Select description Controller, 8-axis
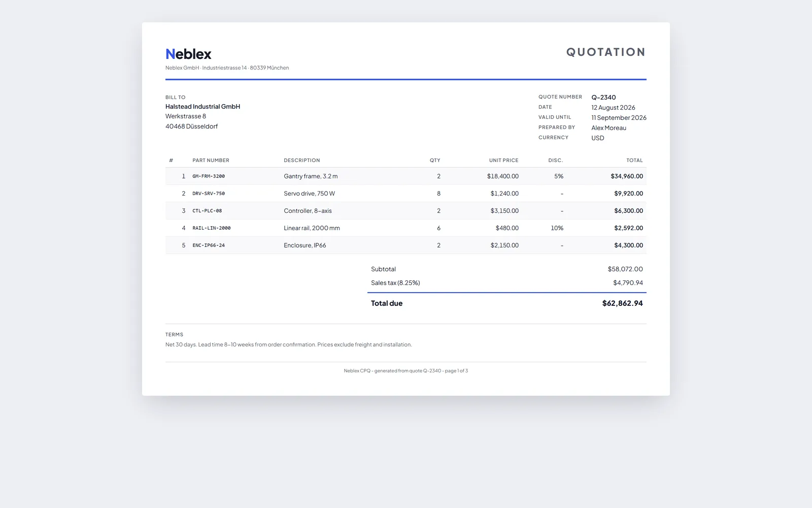Image resolution: width=812 pixels, height=508 pixels. tap(308, 211)
